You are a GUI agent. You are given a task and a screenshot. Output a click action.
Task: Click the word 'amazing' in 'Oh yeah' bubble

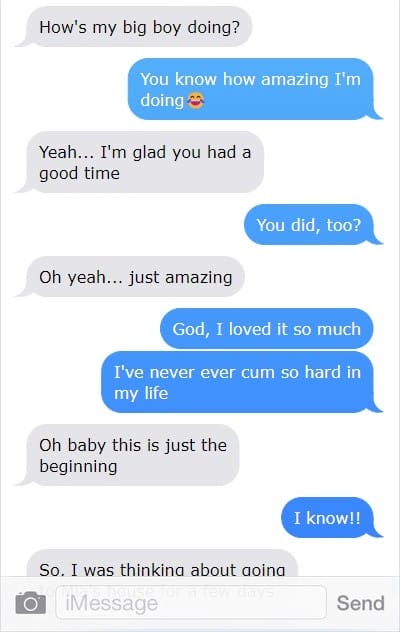point(198,278)
